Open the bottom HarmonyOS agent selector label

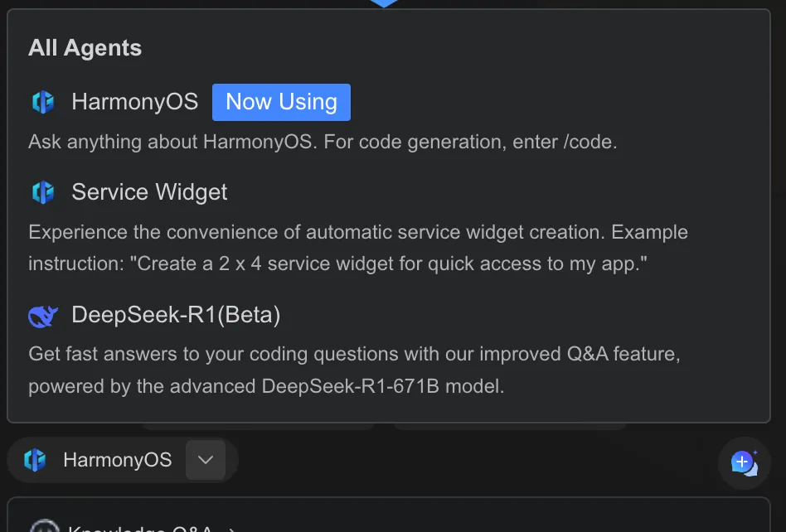tap(117, 460)
